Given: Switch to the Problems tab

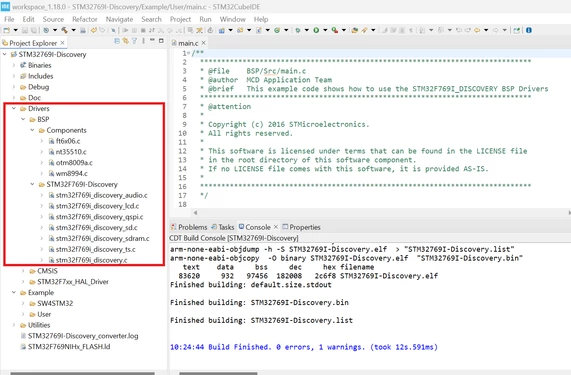Looking at the screenshot, I should (x=189, y=227).
